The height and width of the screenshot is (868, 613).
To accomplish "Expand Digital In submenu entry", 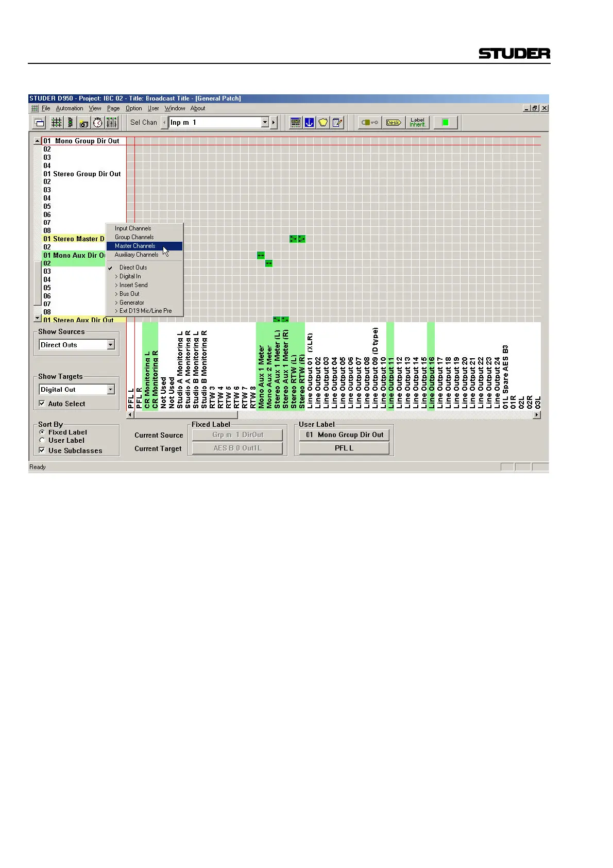I will (144, 276).
